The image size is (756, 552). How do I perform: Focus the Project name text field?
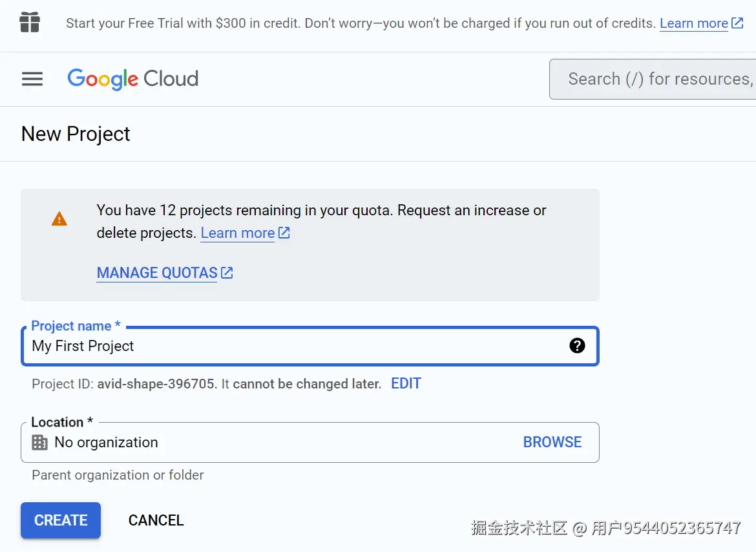coord(291,346)
